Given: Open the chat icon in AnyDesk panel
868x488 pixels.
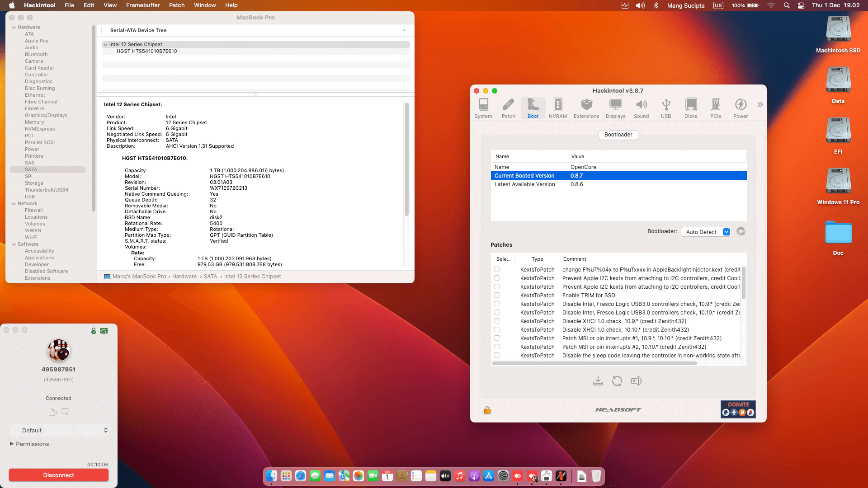Looking at the screenshot, I should 65,412.
